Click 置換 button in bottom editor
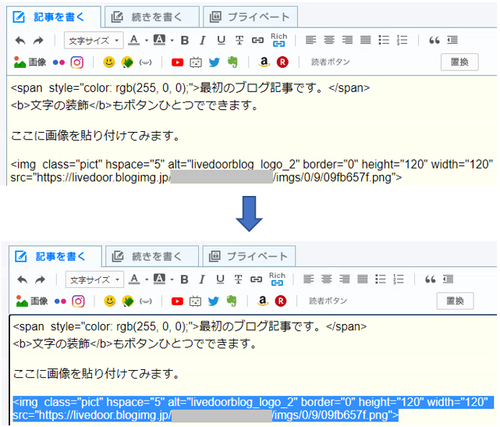 click(455, 301)
